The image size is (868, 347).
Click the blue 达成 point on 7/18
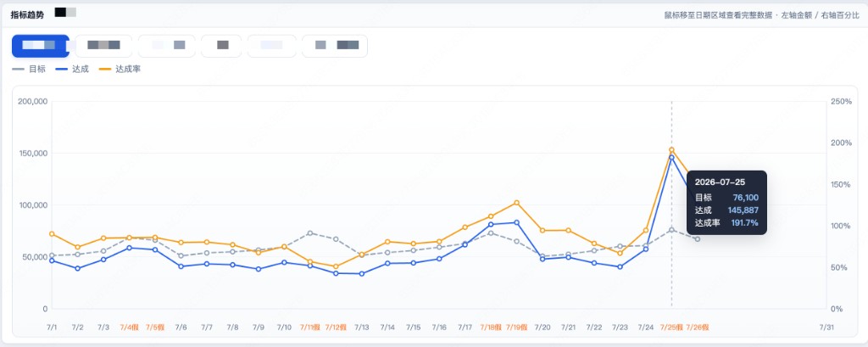coord(491,225)
